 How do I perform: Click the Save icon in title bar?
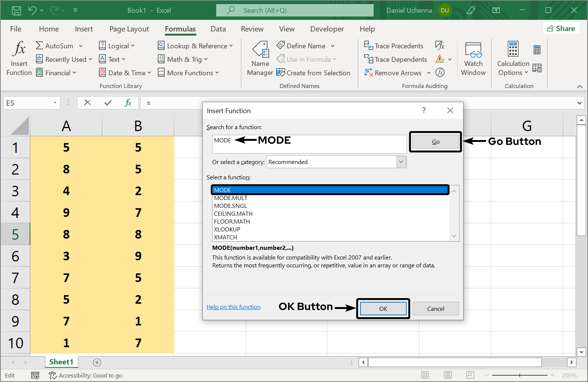[x=16, y=10]
